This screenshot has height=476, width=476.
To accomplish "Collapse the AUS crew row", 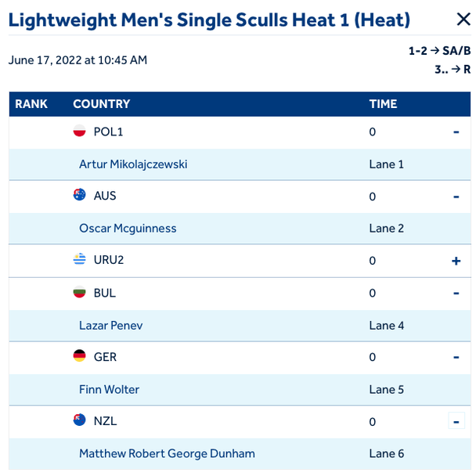I will (456, 196).
